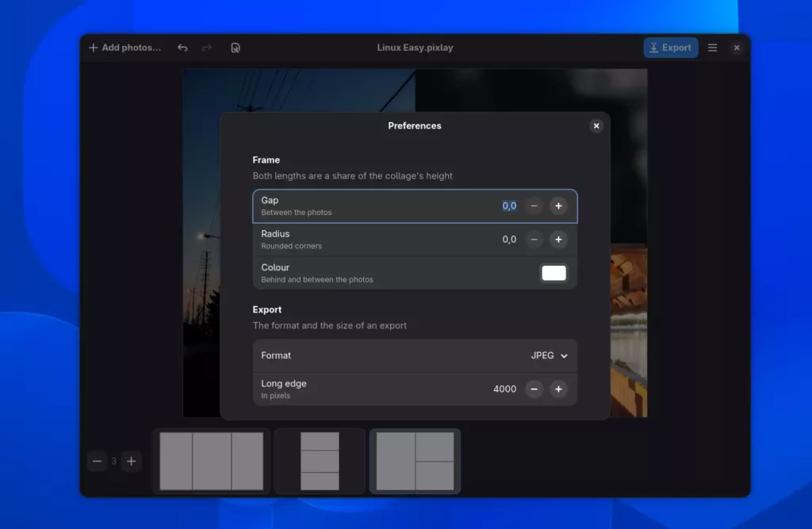Select the three-column layout thumbnail
This screenshot has height=529, width=812.
click(211, 461)
